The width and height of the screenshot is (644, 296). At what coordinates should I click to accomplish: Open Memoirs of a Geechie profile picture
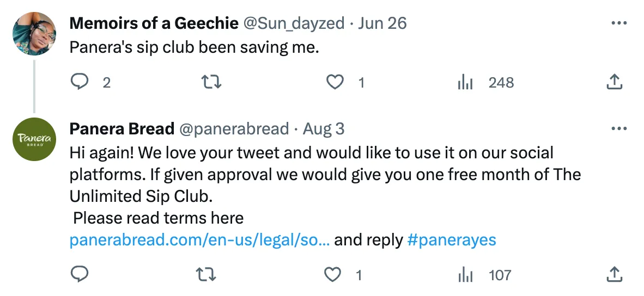coord(34,34)
